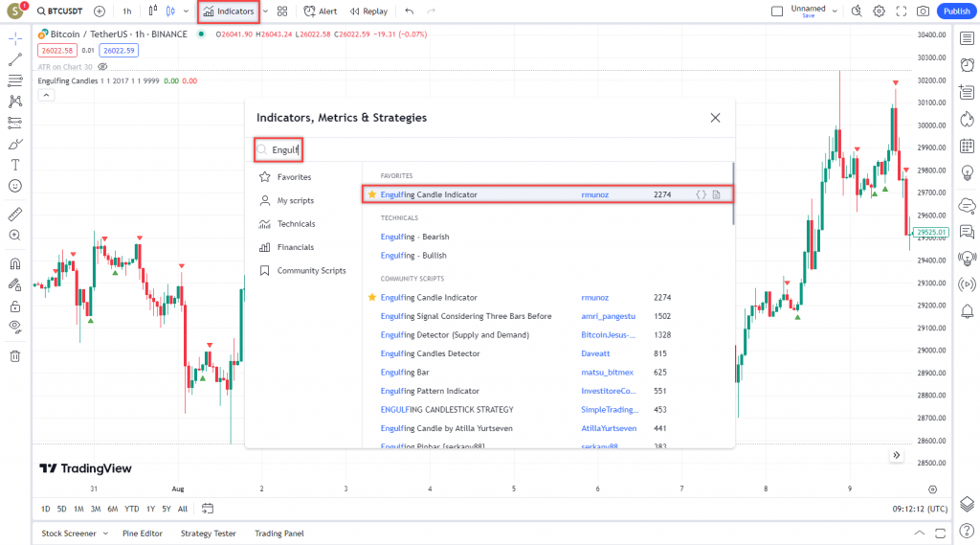Select the trend line drawing tool

(15, 59)
